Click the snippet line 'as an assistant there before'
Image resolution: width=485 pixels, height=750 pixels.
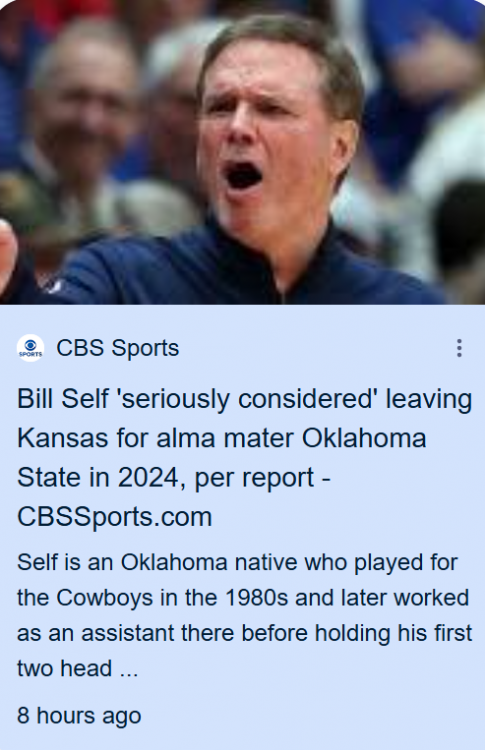pyautogui.click(x=244, y=633)
